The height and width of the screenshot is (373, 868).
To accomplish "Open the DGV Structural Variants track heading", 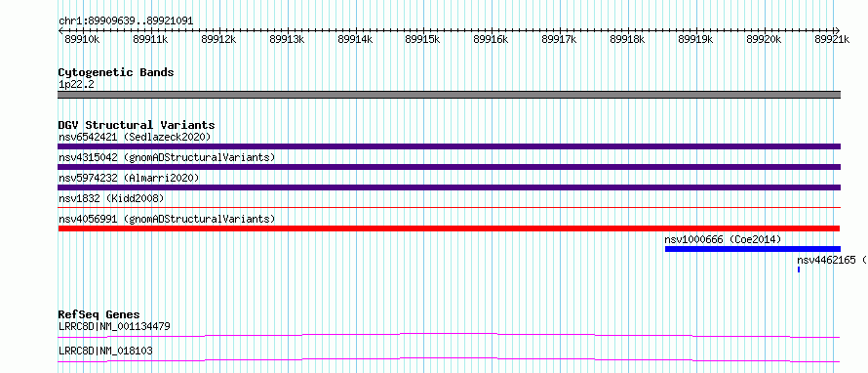I will pos(137,125).
